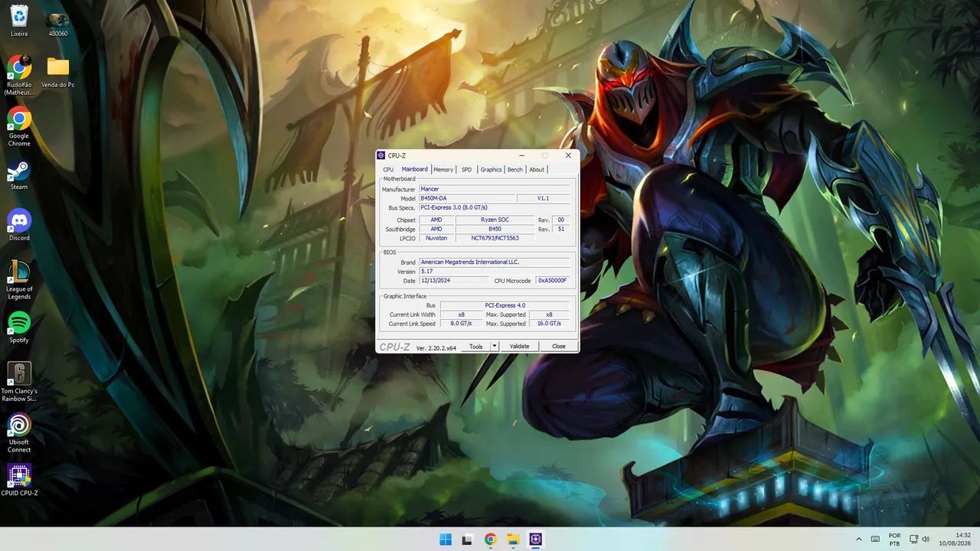This screenshot has width=980, height=551.
Task: Launch Google Chrome from the desktop
Action: tap(19, 126)
